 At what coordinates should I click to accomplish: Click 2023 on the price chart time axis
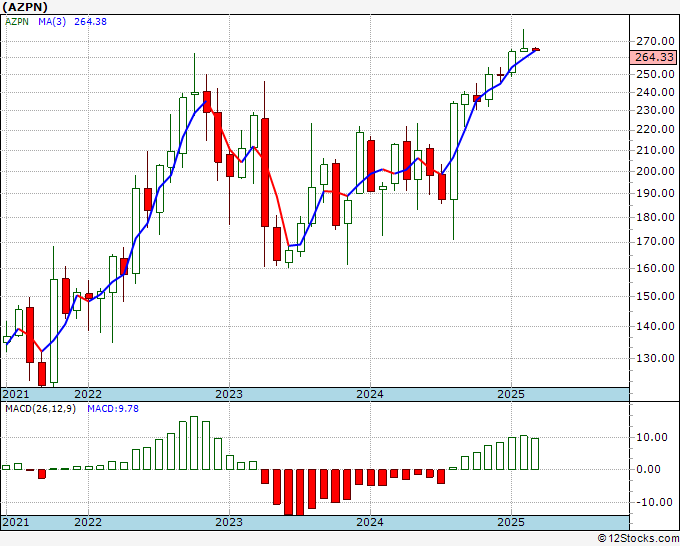pos(229,394)
